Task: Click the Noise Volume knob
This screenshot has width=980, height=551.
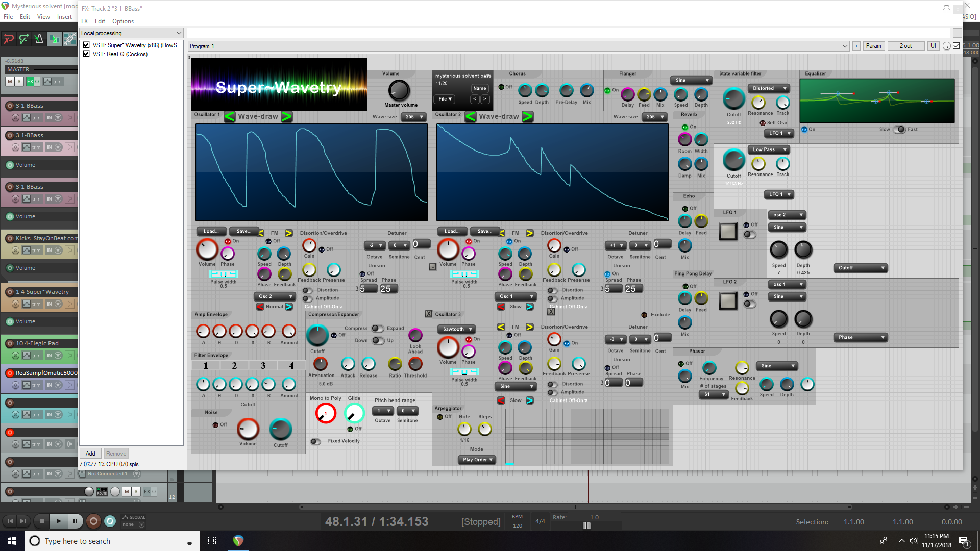Action: pos(248,429)
